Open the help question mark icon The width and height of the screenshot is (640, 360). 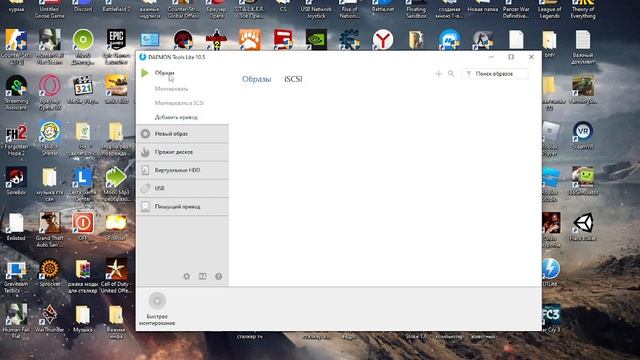(x=218, y=276)
